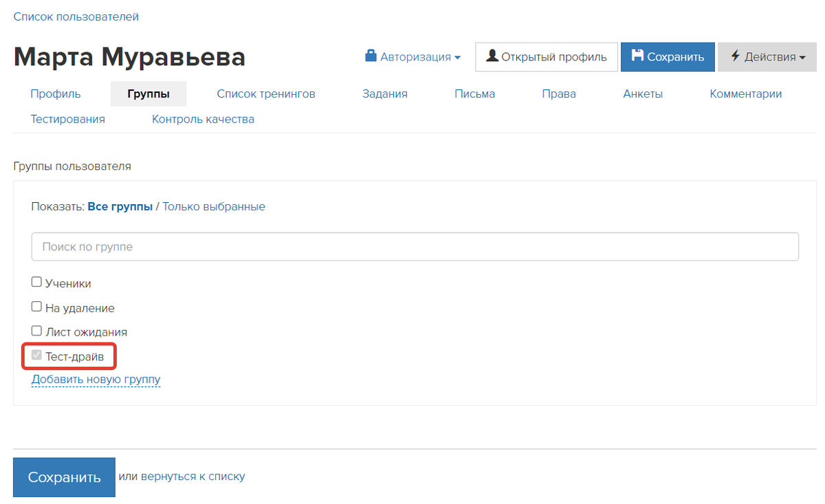The height and width of the screenshot is (504, 825).
Task: Switch to the Права tab
Action: [559, 94]
